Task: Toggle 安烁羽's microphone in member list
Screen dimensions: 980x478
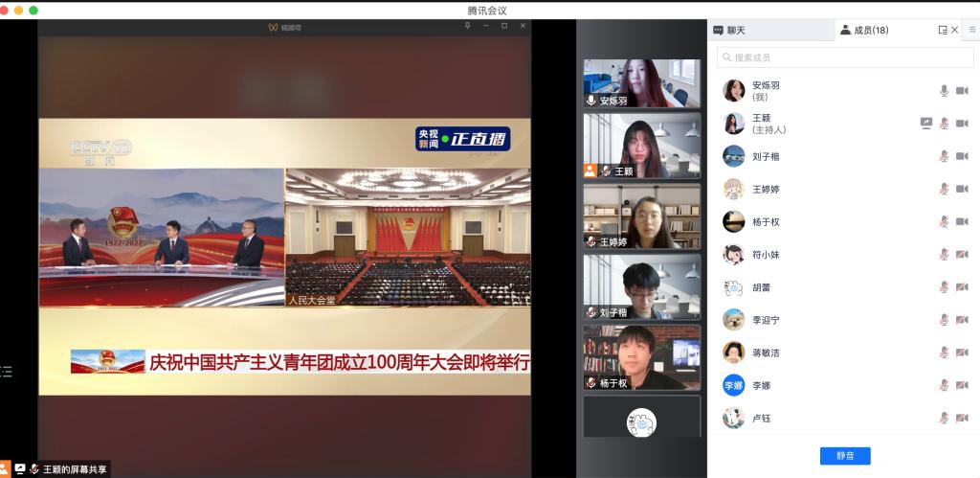Action: tap(944, 91)
